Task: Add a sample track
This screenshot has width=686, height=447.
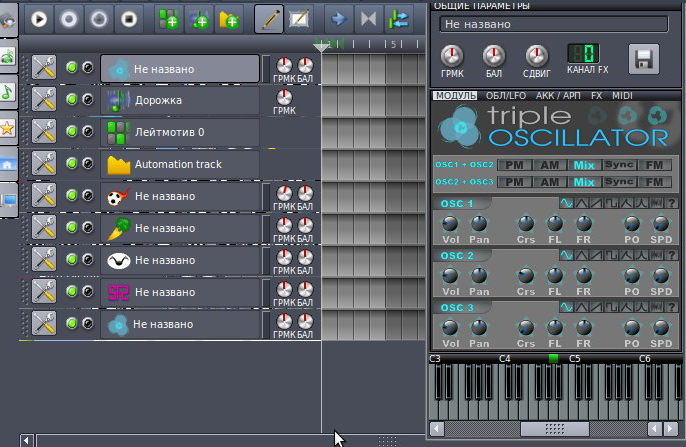Action: pos(200,19)
